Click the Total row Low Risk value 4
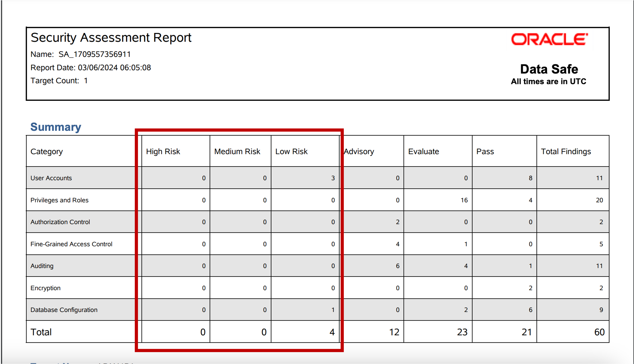The width and height of the screenshot is (634, 364). click(x=332, y=332)
